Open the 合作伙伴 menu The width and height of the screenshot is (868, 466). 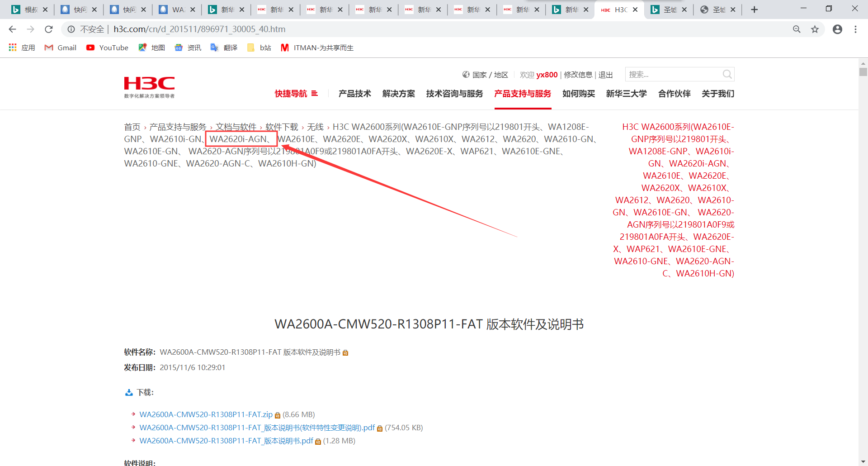point(675,94)
